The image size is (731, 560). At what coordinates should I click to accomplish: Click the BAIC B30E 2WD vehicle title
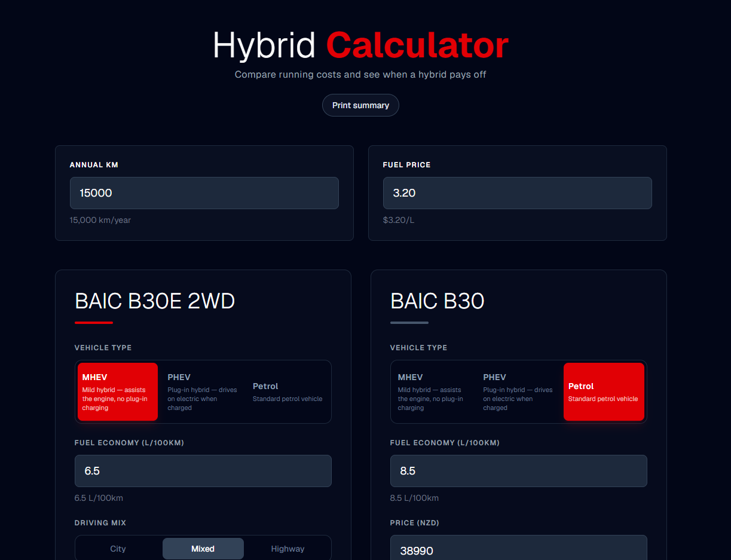(155, 301)
